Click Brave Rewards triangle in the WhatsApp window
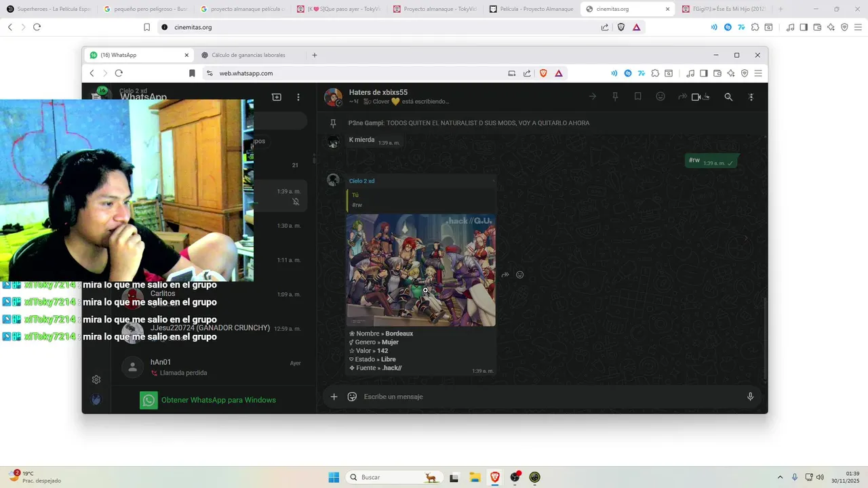868x488 pixels. point(559,73)
